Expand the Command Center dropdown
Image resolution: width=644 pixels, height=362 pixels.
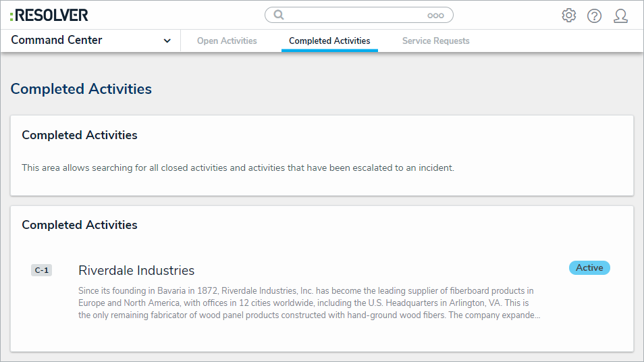[x=57, y=40]
